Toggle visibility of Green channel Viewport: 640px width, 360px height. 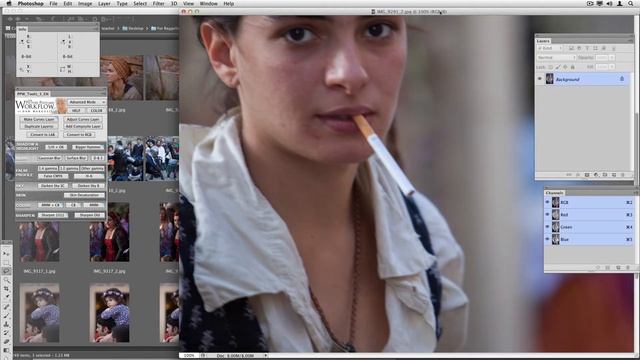(548, 227)
